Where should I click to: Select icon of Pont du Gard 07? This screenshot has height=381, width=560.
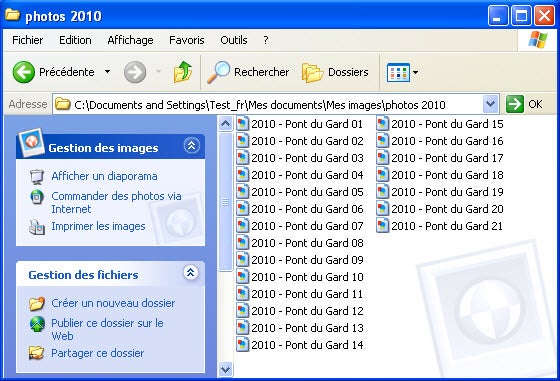pos(242,226)
